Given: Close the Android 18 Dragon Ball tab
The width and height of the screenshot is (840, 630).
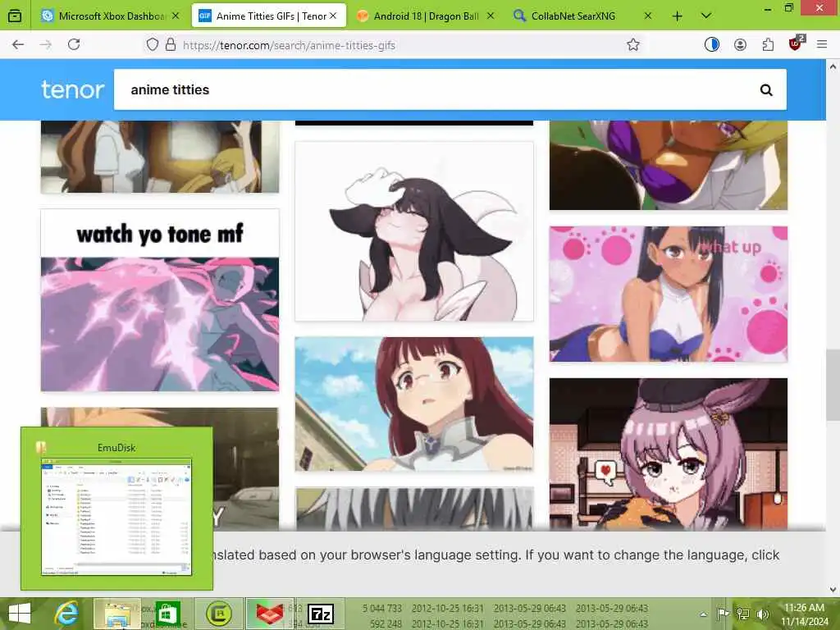Looking at the screenshot, I should [491, 16].
